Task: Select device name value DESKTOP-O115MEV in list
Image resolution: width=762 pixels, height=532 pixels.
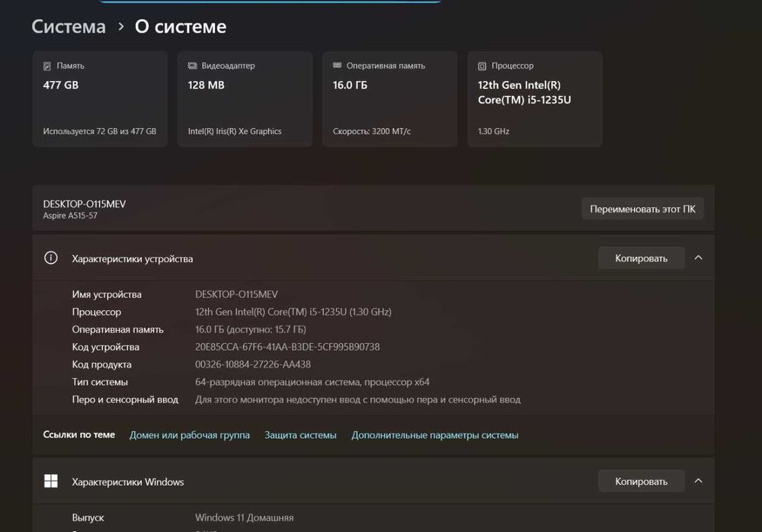Action: pyautogui.click(x=236, y=294)
